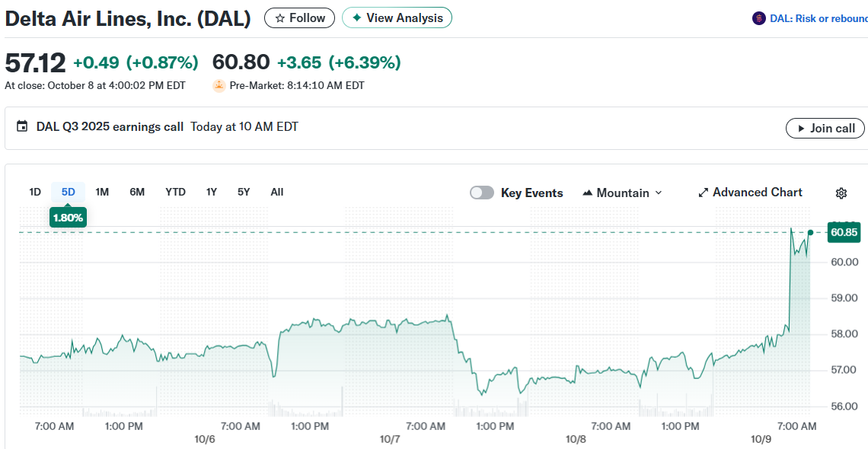
Task: Switch to the 1M range tab
Action: [x=102, y=192]
